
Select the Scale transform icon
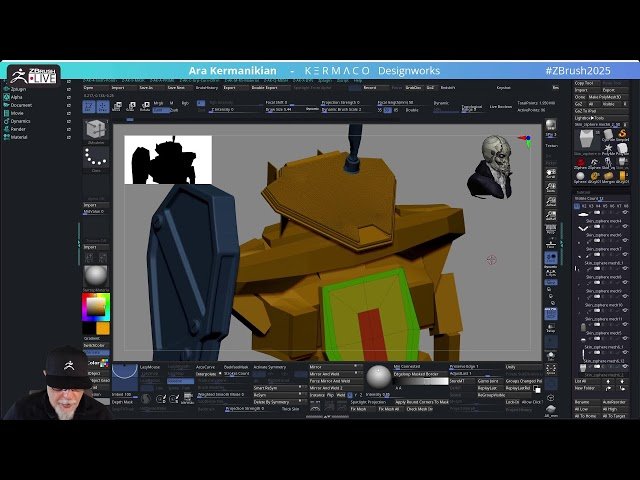coord(131,107)
